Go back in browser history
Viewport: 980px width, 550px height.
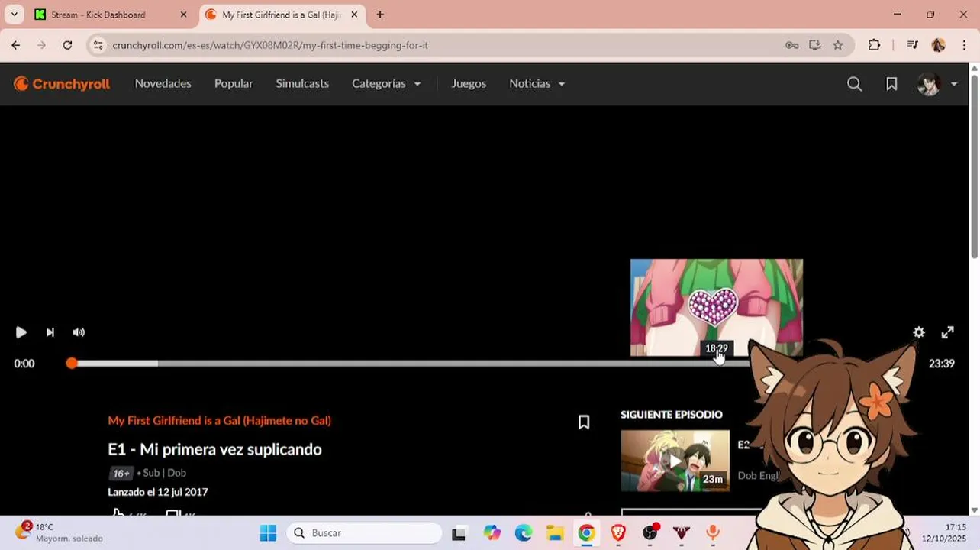16,45
